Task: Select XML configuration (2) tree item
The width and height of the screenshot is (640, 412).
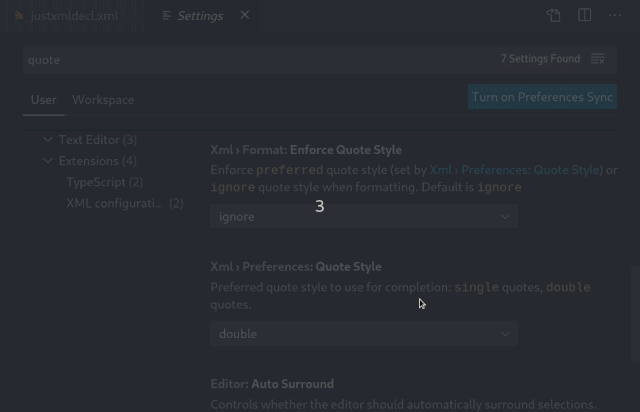Action: [124, 203]
